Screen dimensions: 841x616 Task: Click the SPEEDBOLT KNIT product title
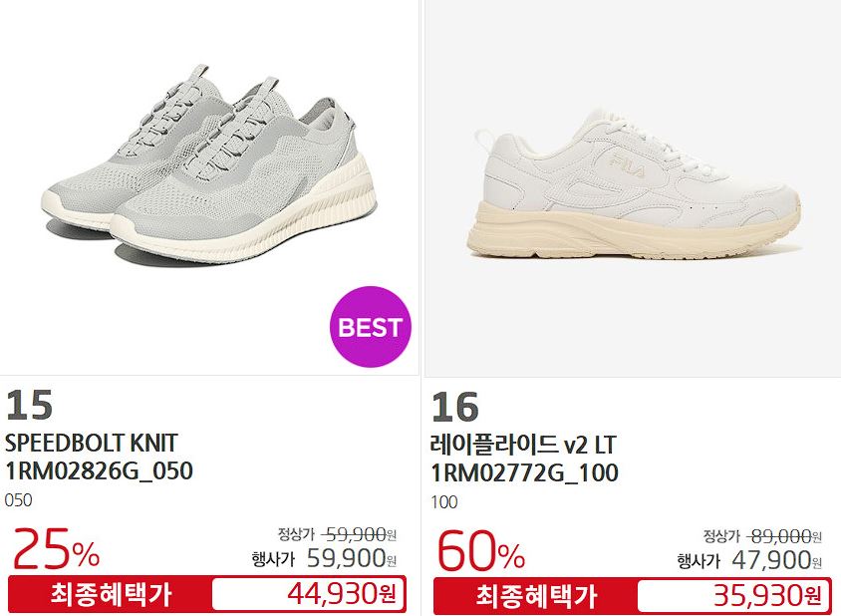[x=92, y=444]
